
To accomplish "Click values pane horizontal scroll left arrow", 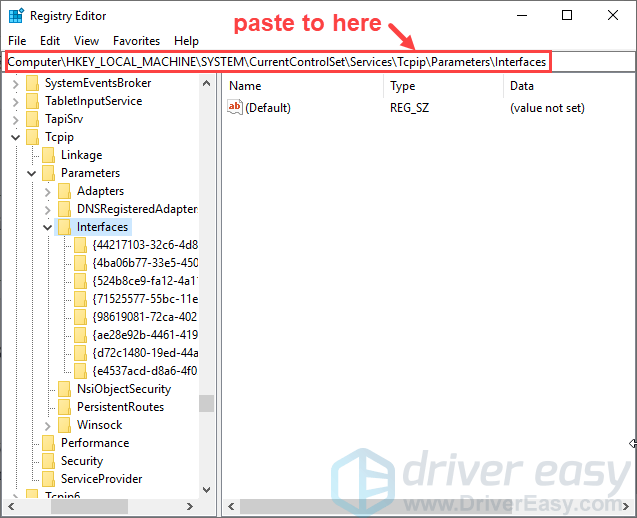I will coord(231,507).
